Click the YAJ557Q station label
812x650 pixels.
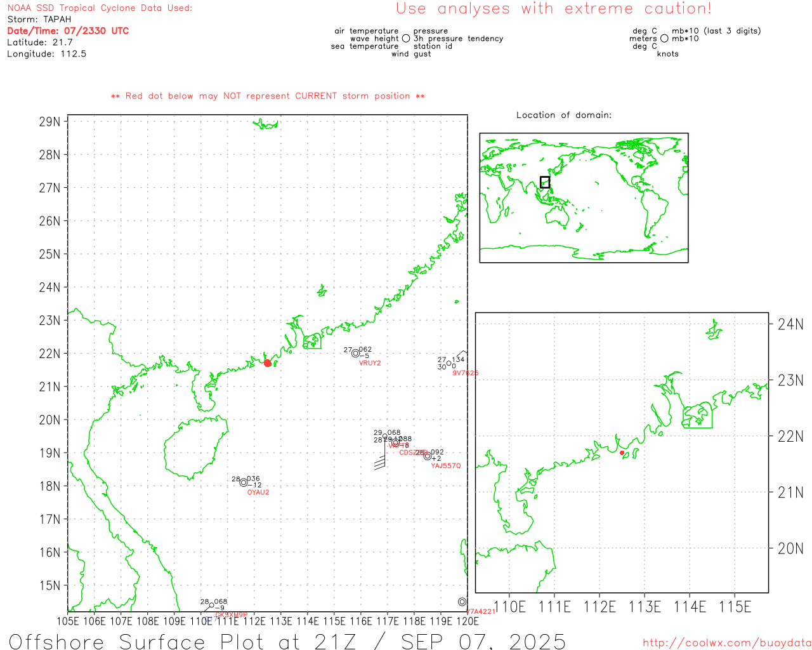pos(446,466)
